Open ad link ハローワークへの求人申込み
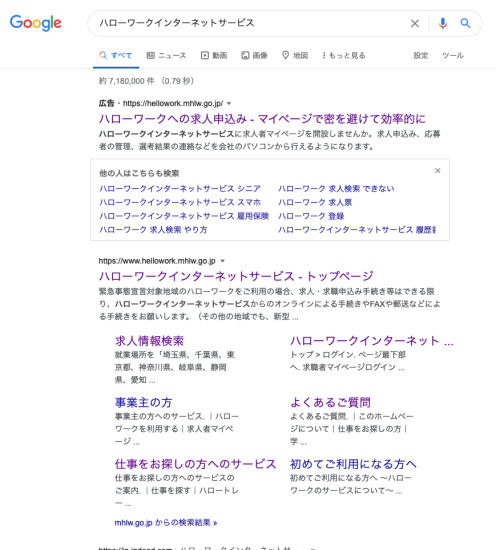 tap(262, 119)
